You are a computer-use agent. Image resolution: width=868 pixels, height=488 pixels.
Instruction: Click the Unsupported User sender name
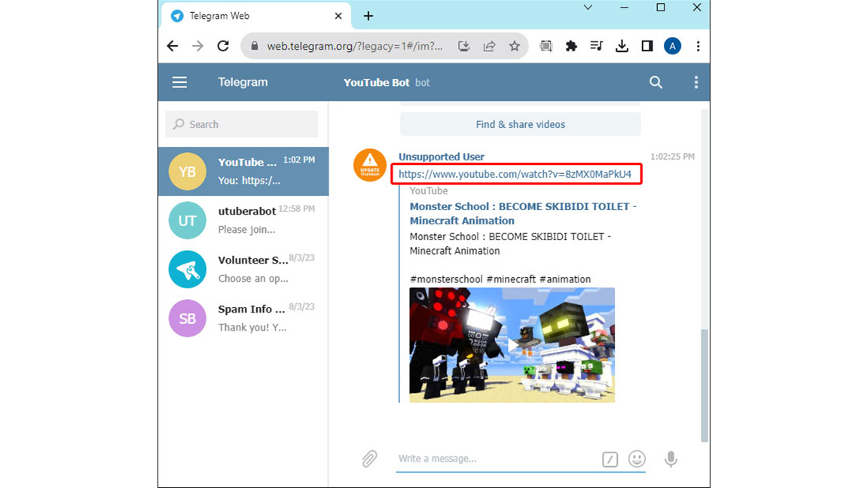click(x=442, y=157)
